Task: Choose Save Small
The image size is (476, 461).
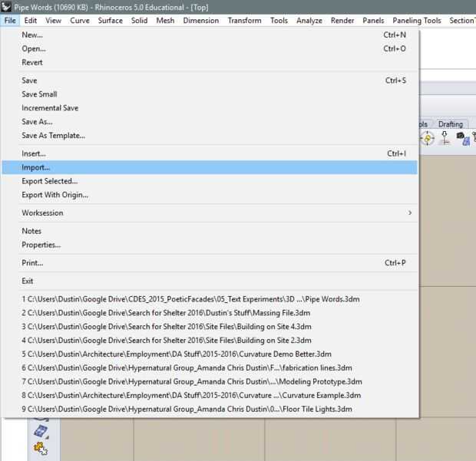Action: click(x=210, y=94)
